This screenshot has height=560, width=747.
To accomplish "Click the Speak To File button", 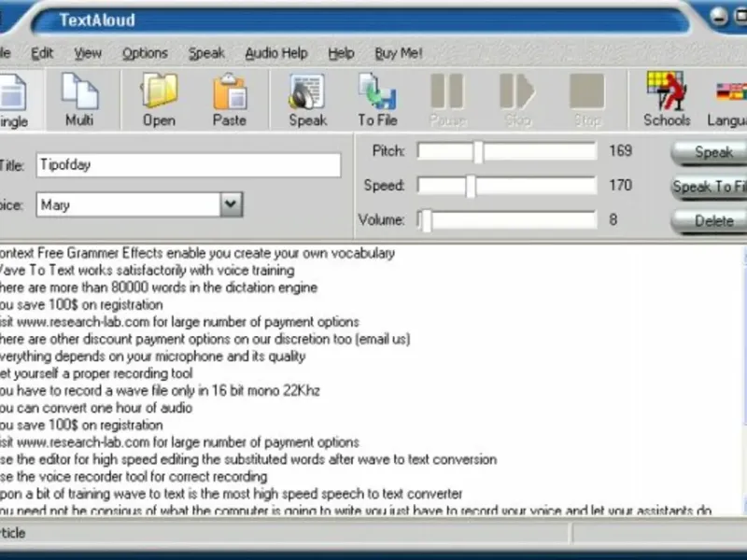I will [x=710, y=187].
